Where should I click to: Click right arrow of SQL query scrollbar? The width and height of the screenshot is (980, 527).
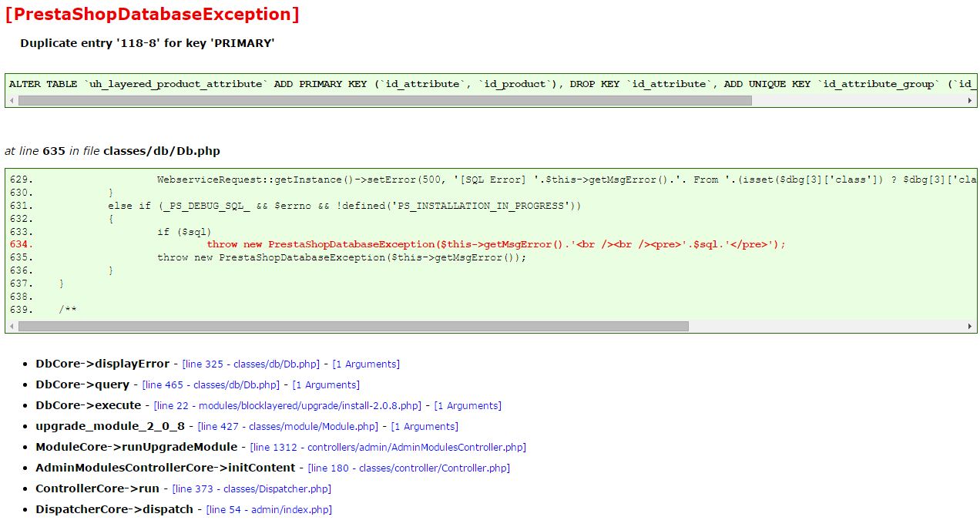tap(970, 101)
